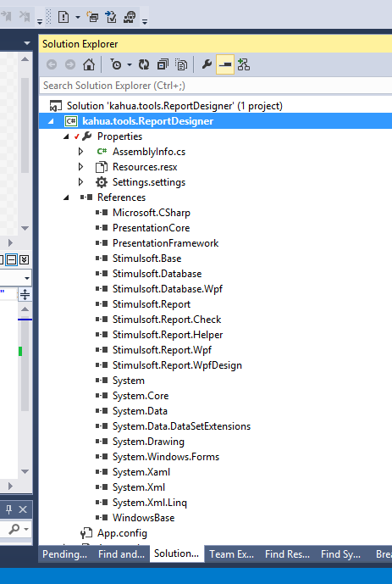
Task: Select the Properties wrench icon in tree
Action: 86,136
